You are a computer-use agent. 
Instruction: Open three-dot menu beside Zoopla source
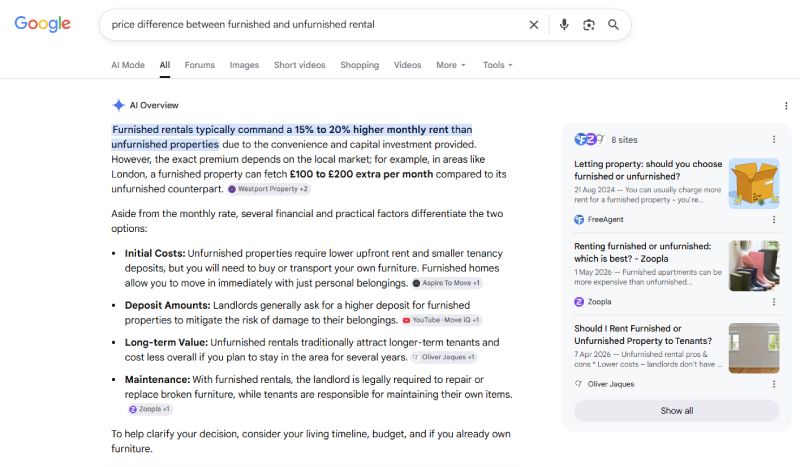(773, 302)
